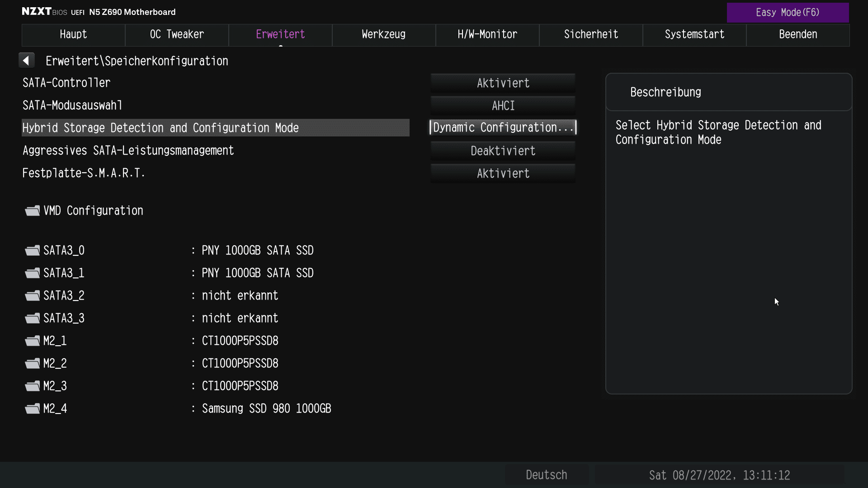Switch to the Systemstart tab
The width and height of the screenshot is (868, 488).
tap(694, 35)
